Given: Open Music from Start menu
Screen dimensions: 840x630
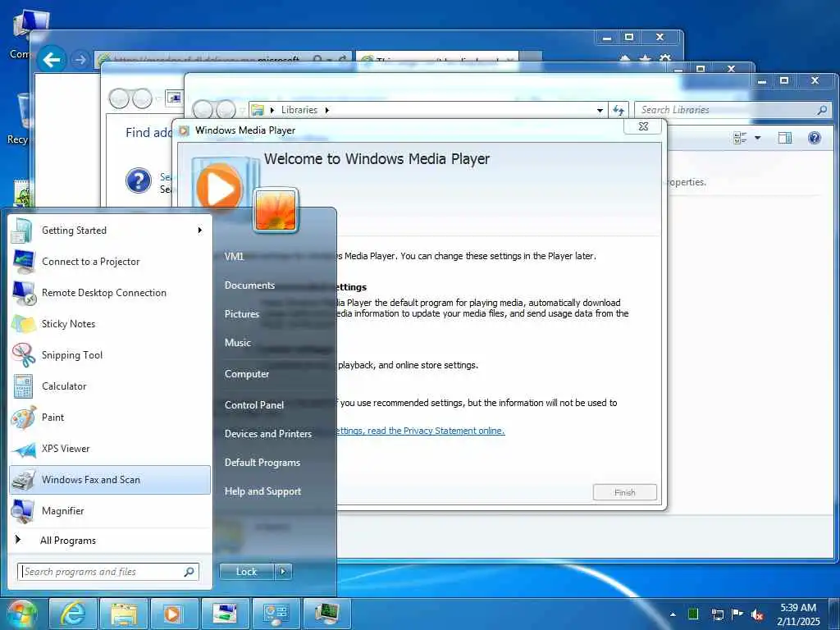Looking at the screenshot, I should pos(237,343).
